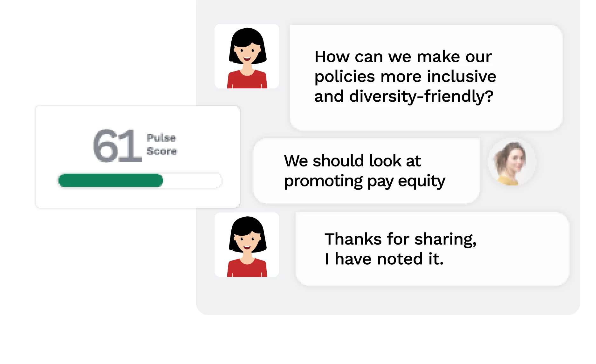Select the 61 score number

point(117,145)
